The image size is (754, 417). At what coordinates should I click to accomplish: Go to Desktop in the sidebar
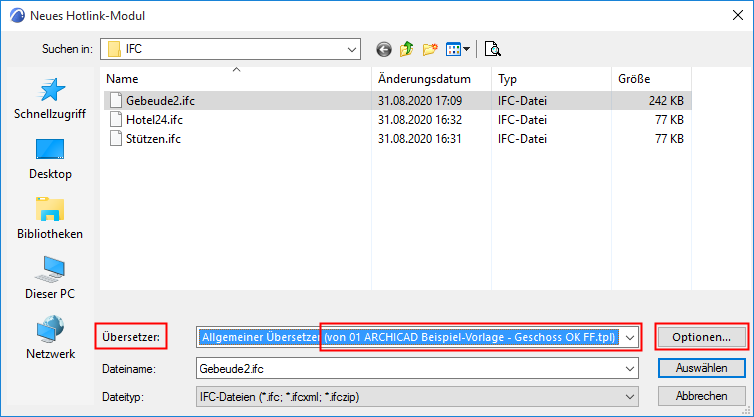tap(50, 159)
